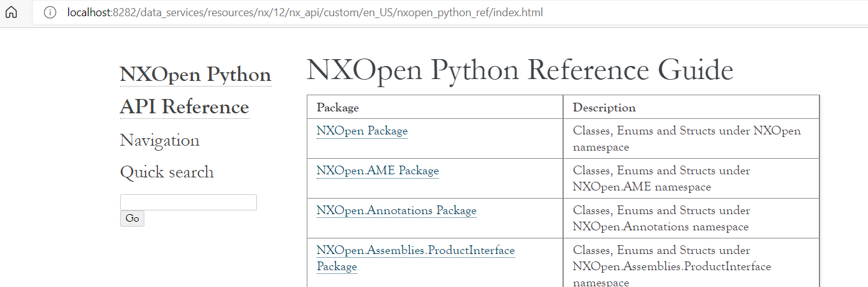Open the NXOpen.AME Package link
868x287 pixels.
click(378, 171)
